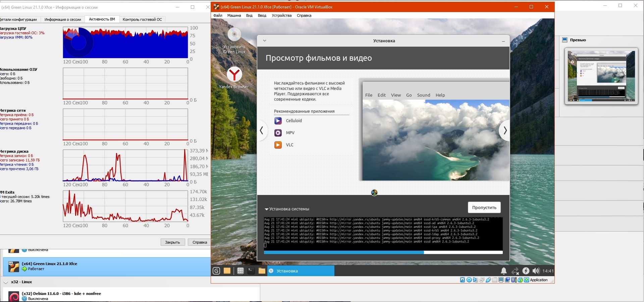The width and height of the screenshot is (644, 302).
Task: Click the recording status indicator icon
Action: [507, 280]
